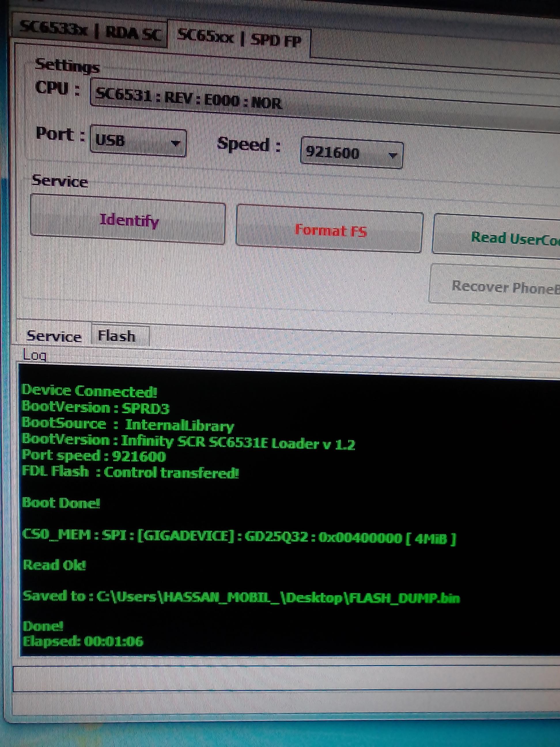Click the empty status field below the log
Screen dimensions: 560x747
tap(286, 679)
